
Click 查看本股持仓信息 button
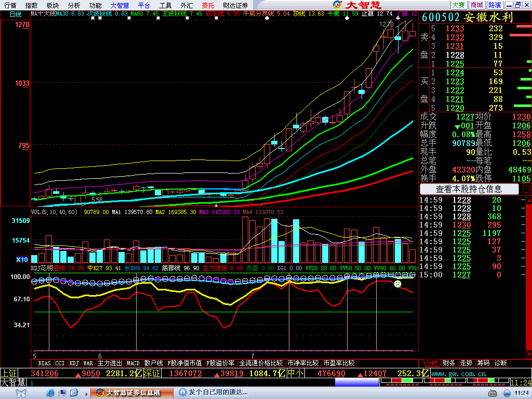469,189
